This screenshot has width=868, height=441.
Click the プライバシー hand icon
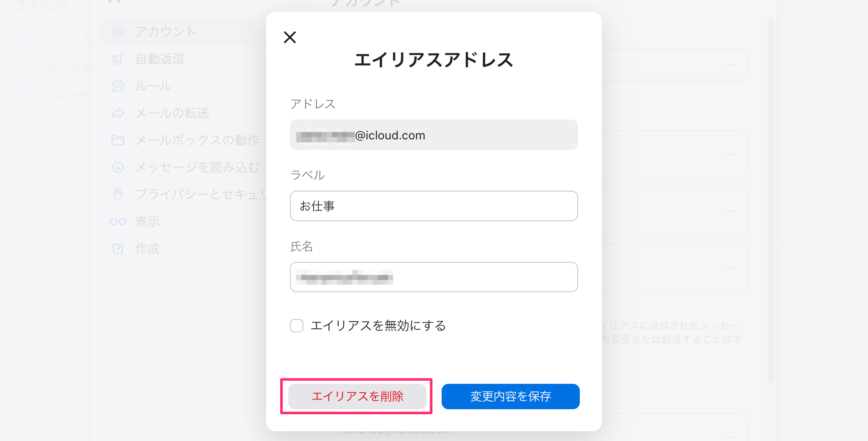[x=118, y=194]
